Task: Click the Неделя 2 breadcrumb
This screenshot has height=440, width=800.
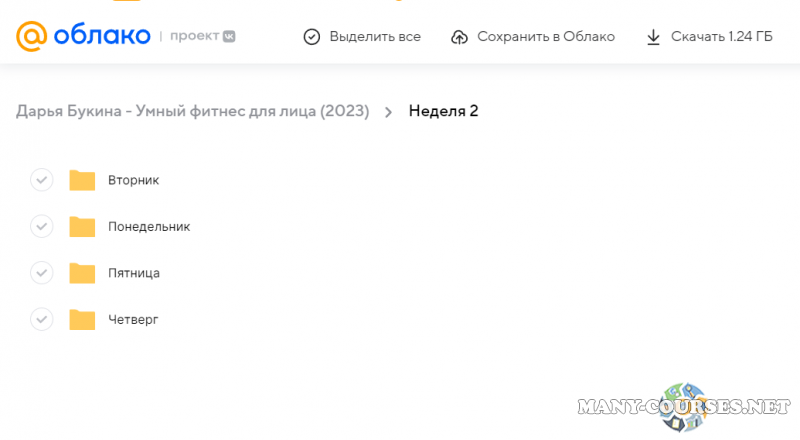Action: [443, 111]
